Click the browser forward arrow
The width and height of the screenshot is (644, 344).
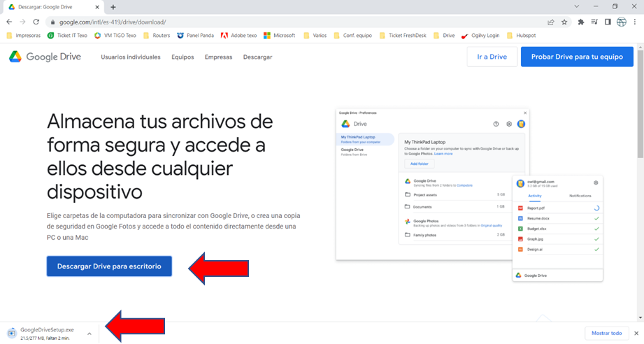(x=22, y=22)
